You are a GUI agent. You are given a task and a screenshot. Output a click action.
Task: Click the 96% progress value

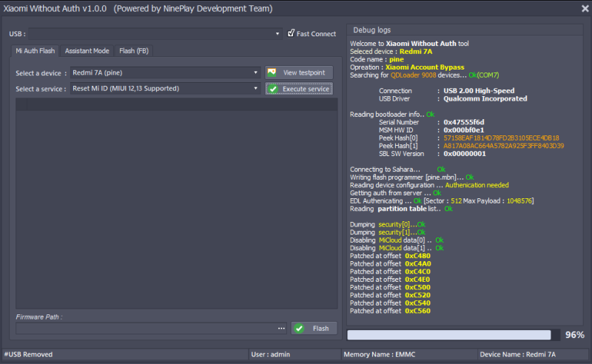(x=575, y=335)
